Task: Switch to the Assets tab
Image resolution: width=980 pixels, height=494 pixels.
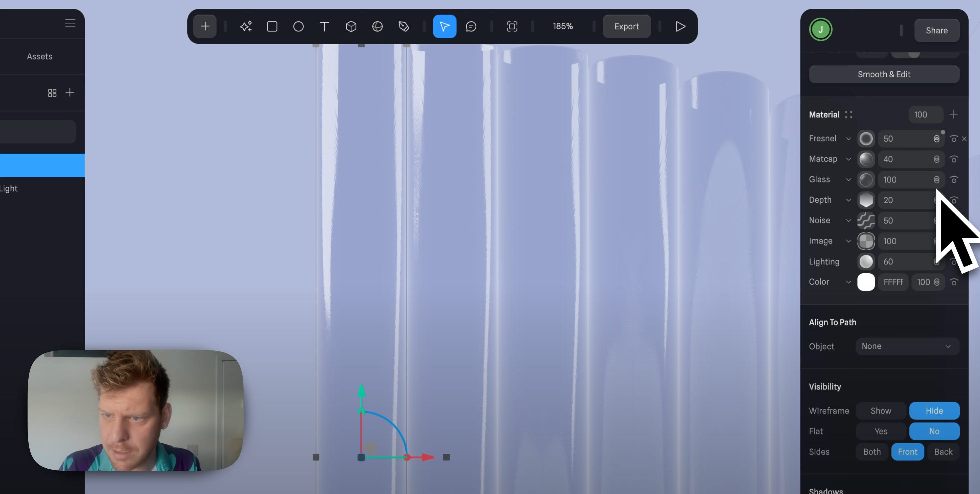Action: point(40,56)
